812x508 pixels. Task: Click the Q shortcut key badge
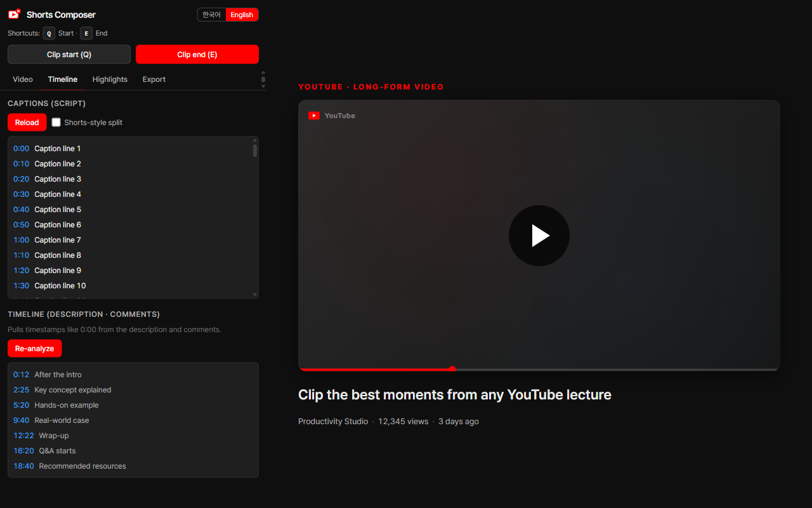point(49,33)
